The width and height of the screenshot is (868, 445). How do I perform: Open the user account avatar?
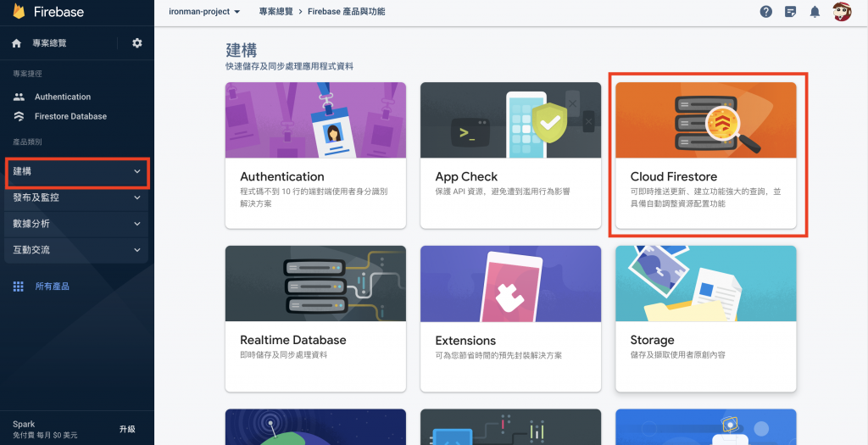click(842, 12)
